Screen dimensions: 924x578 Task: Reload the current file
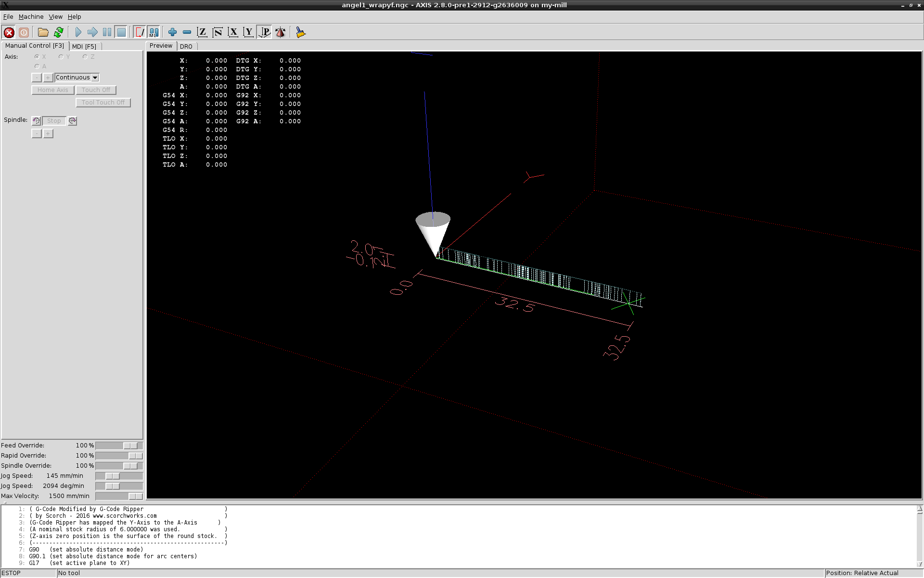59,32
